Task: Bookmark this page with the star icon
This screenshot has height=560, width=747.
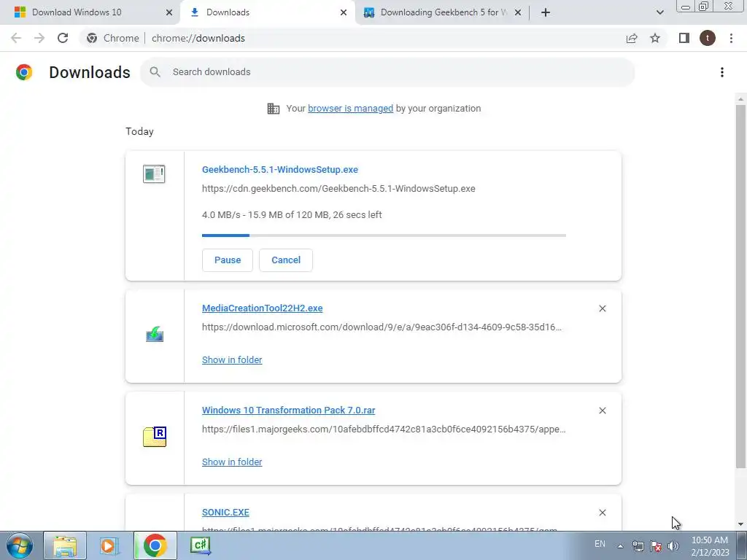Action: click(655, 38)
